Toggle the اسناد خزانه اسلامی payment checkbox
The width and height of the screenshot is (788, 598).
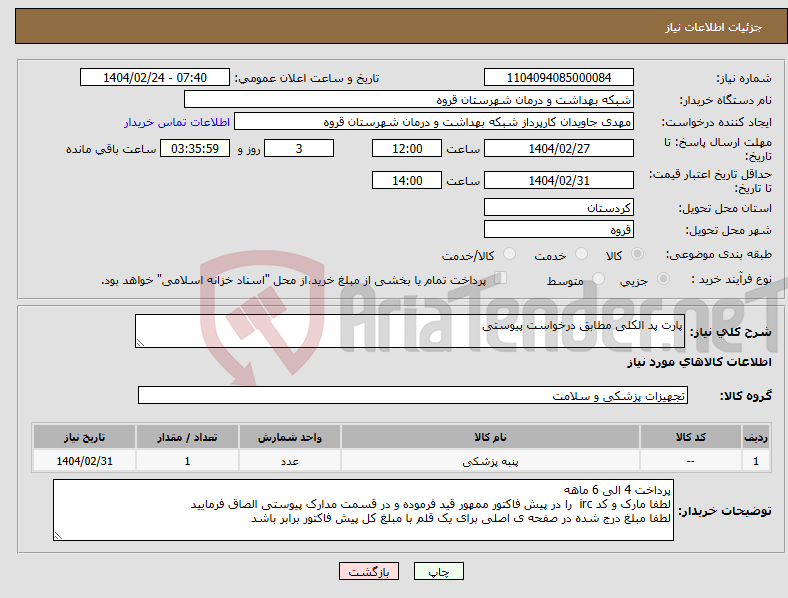coord(501,278)
